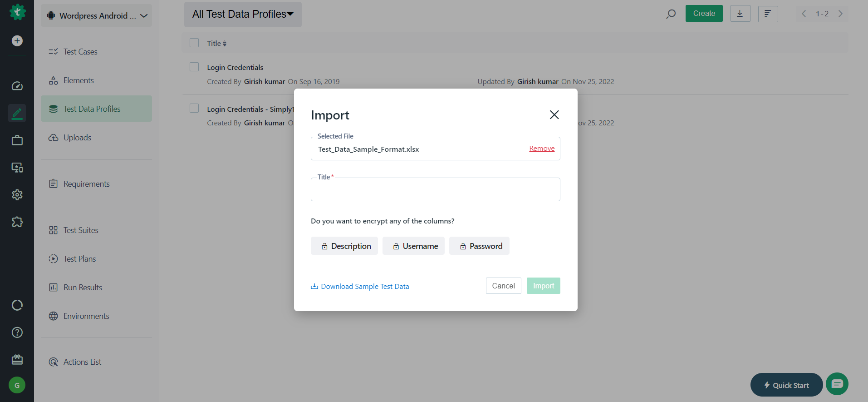This screenshot has width=868, height=402.
Task: Click the circular progress icon in left rail
Action: pyautogui.click(x=17, y=305)
